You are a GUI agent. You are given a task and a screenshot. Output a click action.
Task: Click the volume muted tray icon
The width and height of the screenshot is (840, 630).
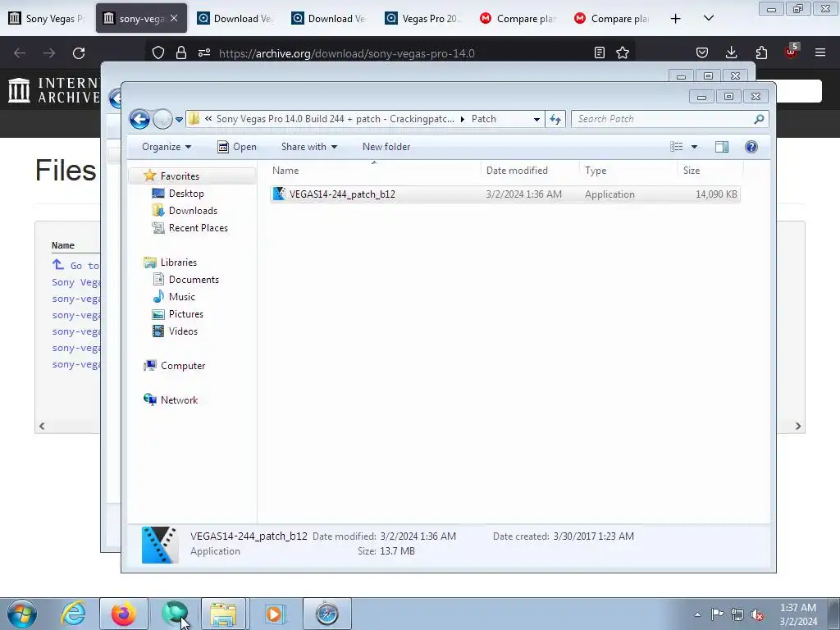coord(757,614)
